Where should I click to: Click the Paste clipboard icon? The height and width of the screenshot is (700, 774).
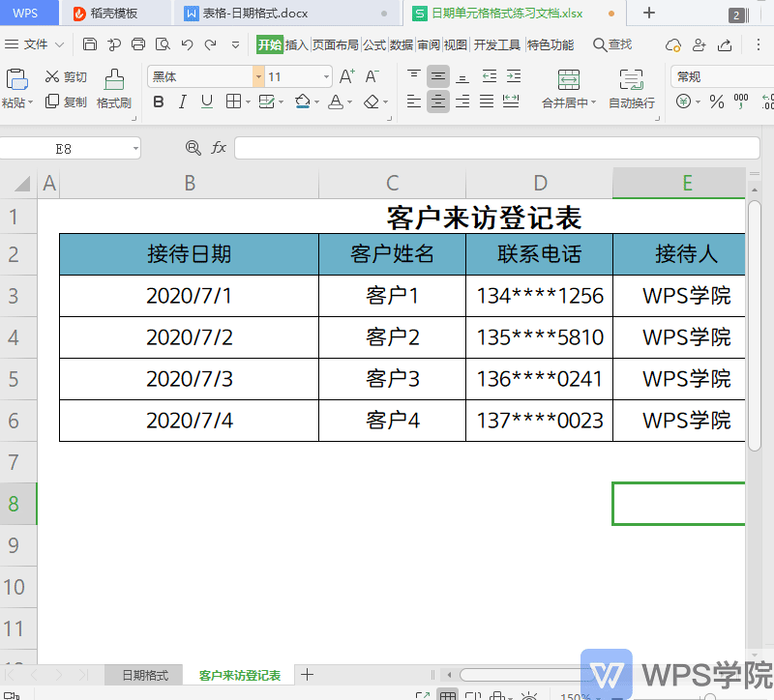click(x=16, y=79)
